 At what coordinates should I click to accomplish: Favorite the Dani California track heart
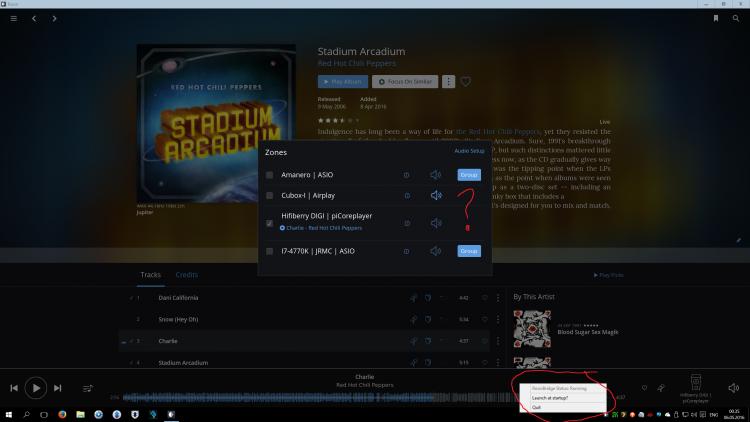pyautogui.click(x=485, y=298)
